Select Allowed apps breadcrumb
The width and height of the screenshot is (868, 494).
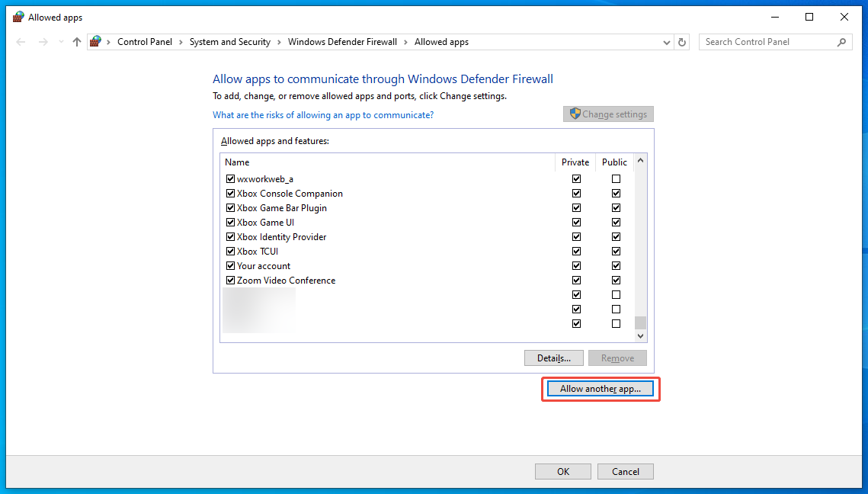[x=441, y=42]
